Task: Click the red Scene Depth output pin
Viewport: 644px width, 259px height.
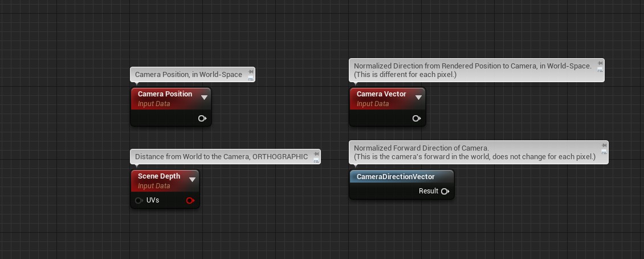Action: (190, 201)
